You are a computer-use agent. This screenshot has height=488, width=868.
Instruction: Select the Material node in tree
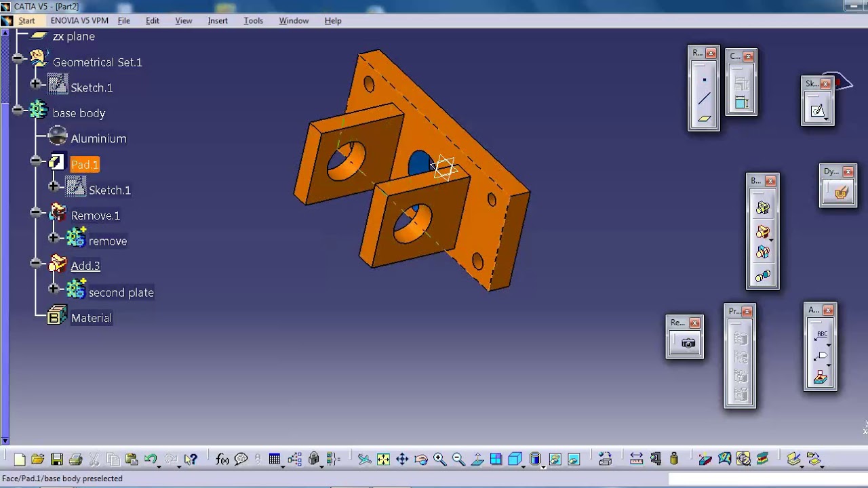(91, 318)
